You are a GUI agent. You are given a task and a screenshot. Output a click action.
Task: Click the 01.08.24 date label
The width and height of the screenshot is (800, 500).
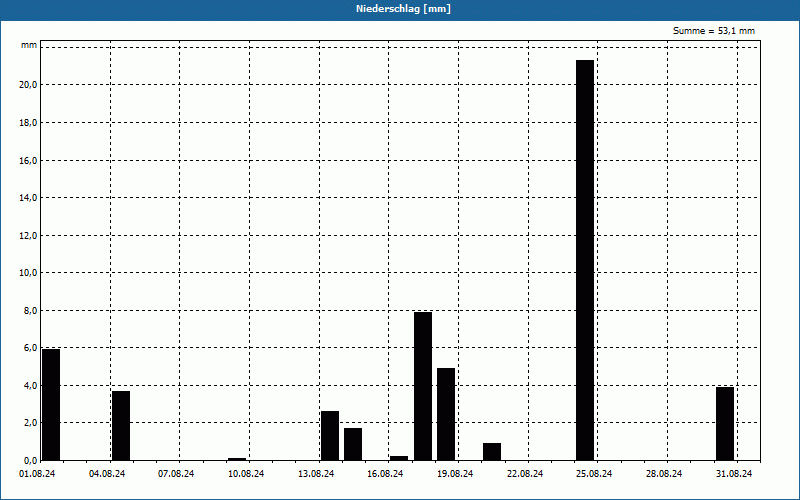[x=37, y=474]
